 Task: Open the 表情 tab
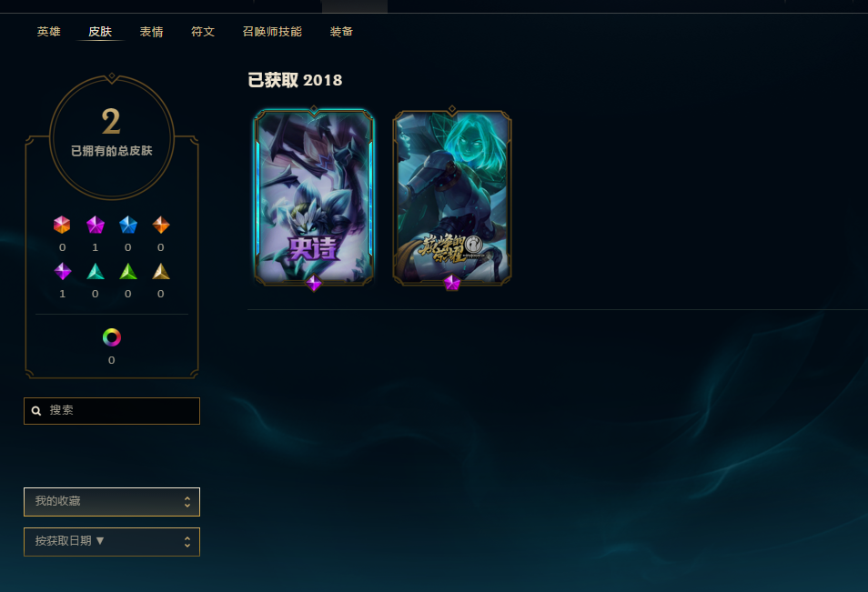coord(151,32)
